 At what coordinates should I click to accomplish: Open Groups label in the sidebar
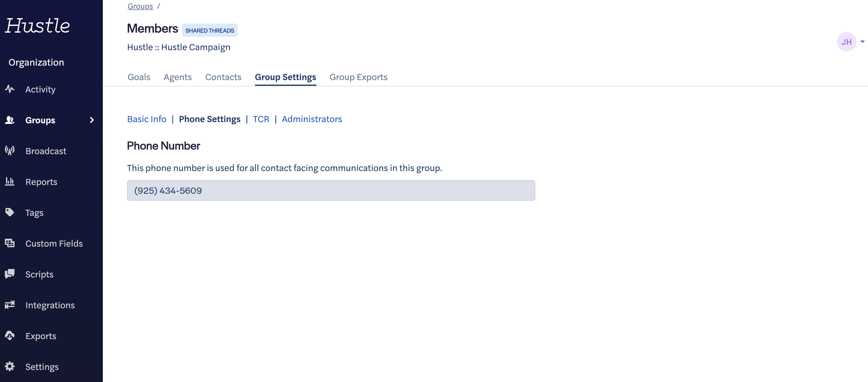pos(40,120)
